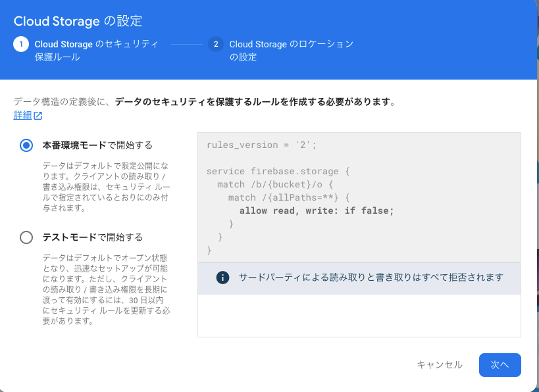Click the external link icon beside 詳細
Screen dimensions: 539x392
coord(38,116)
